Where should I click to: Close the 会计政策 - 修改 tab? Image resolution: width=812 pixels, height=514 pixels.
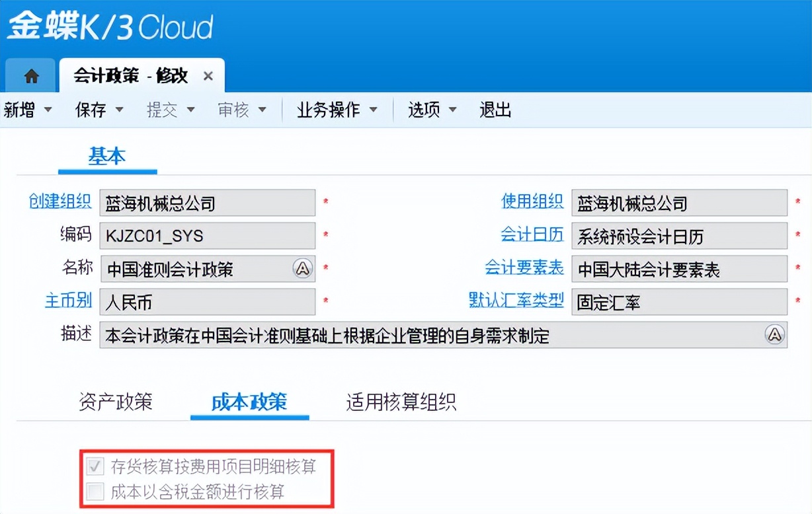pos(208,75)
